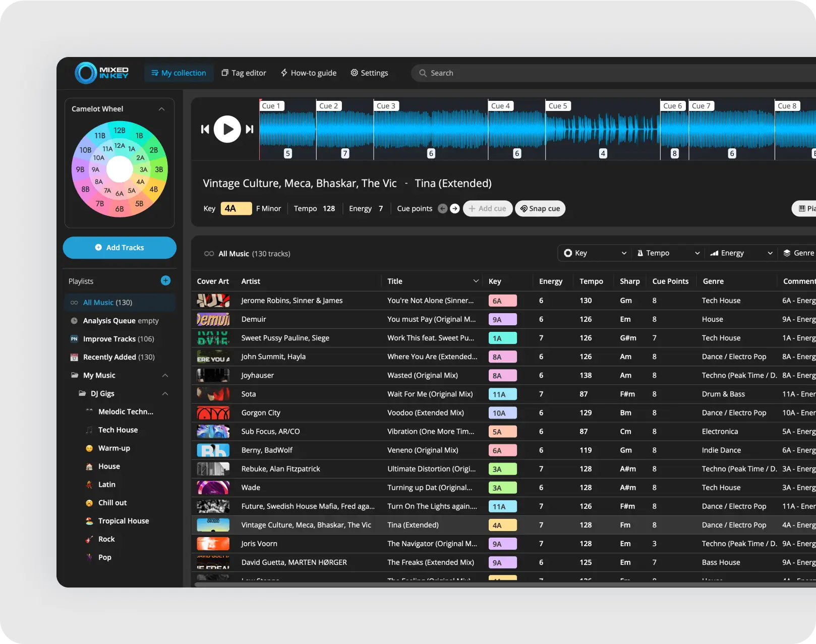Select 8A on the Camelot Wheel
The height and width of the screenshot is (644, 816).
coord(99,182)
